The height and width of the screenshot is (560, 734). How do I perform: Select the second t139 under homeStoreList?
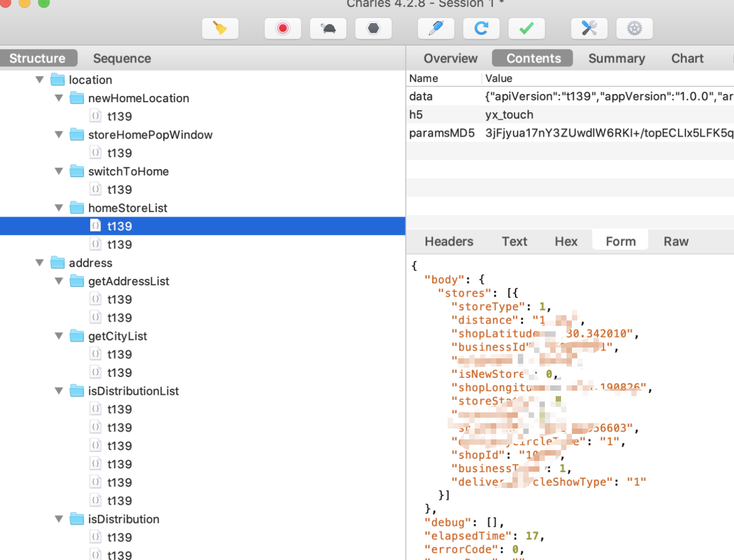(x=119, y=244)
